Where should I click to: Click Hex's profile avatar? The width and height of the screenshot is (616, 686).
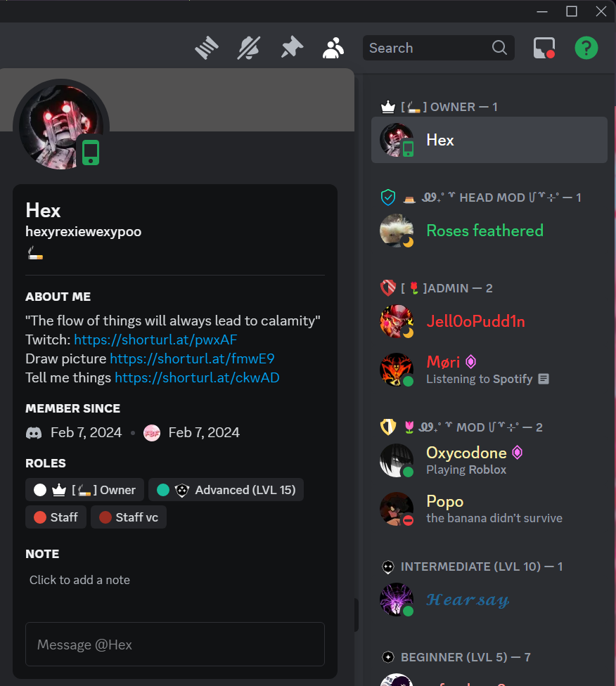pos(61,127)
